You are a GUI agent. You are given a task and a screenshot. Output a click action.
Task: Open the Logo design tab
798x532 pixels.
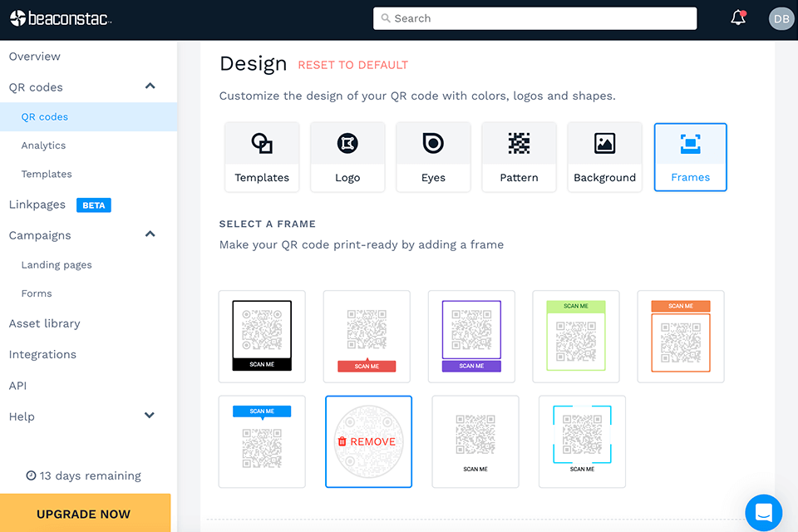tap(347, 157)
